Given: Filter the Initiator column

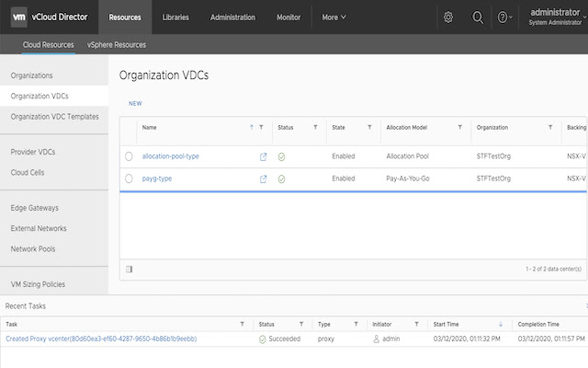Looking at the screenshot, I should pyautogui.click(x=416, y=324).
